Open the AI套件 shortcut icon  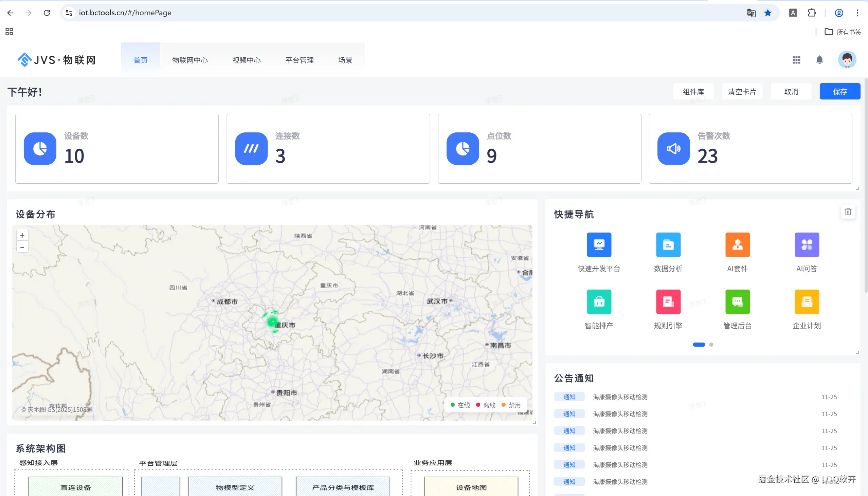(738, 244)
